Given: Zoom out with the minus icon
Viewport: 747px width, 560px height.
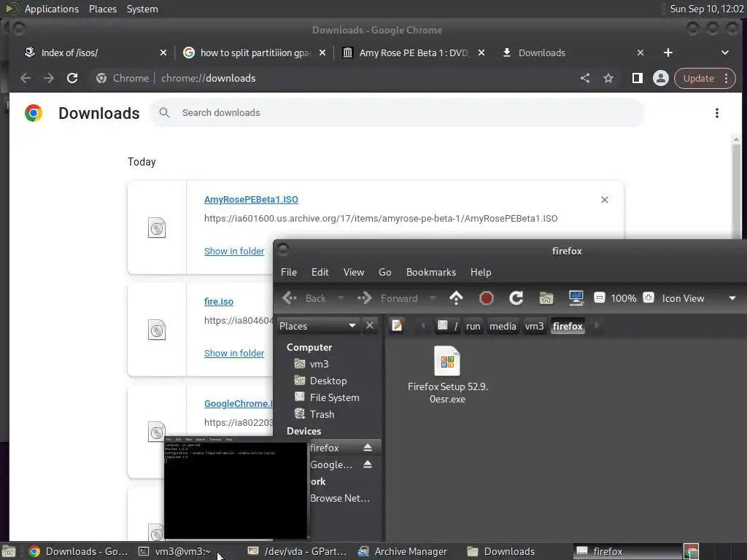Looking at the screenshot, I should point(600,298).
